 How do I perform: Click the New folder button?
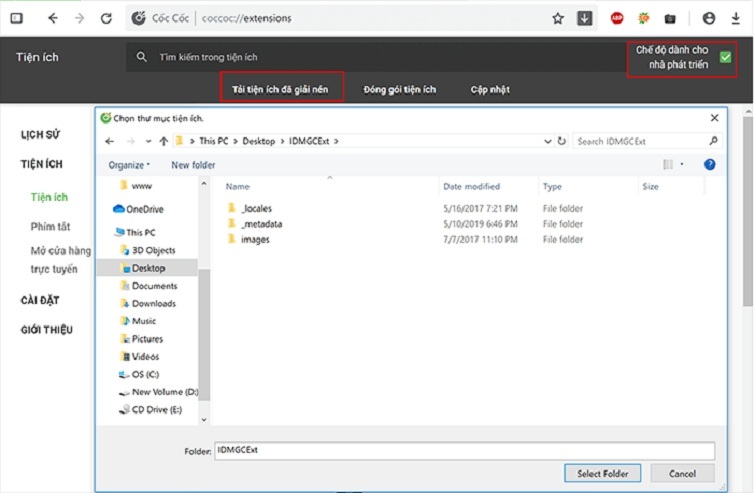[x=193, y=165]
